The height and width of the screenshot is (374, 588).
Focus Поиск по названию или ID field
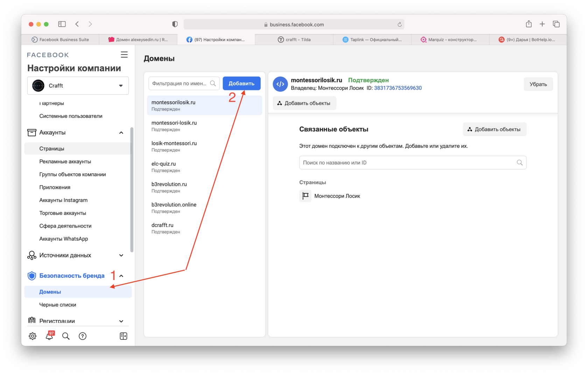tap(413, 162)
